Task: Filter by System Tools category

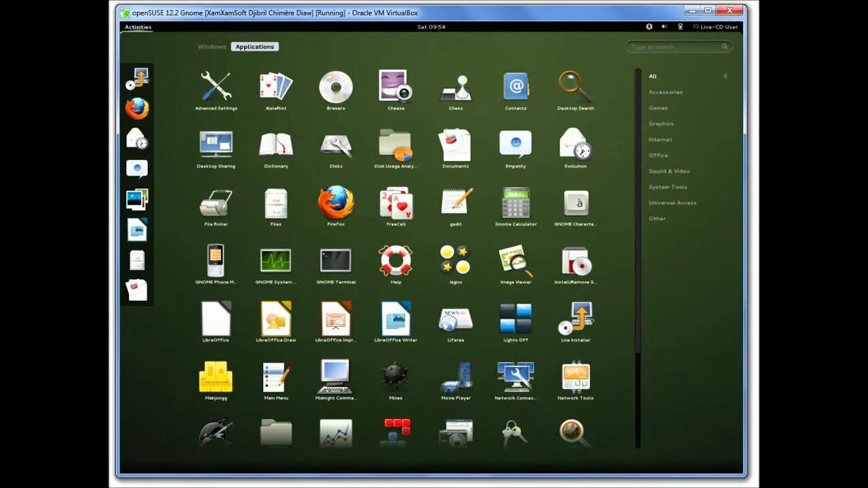Action: 668,187
